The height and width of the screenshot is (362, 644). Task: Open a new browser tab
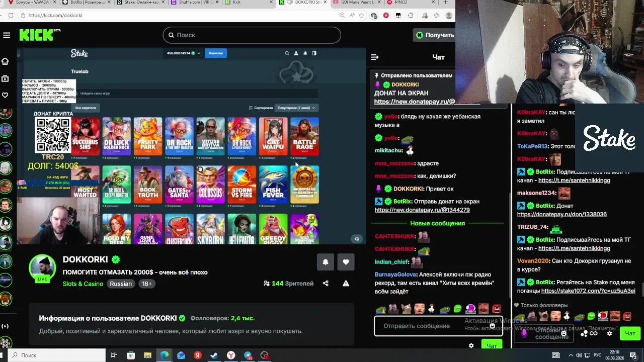[x=445, y=3]
